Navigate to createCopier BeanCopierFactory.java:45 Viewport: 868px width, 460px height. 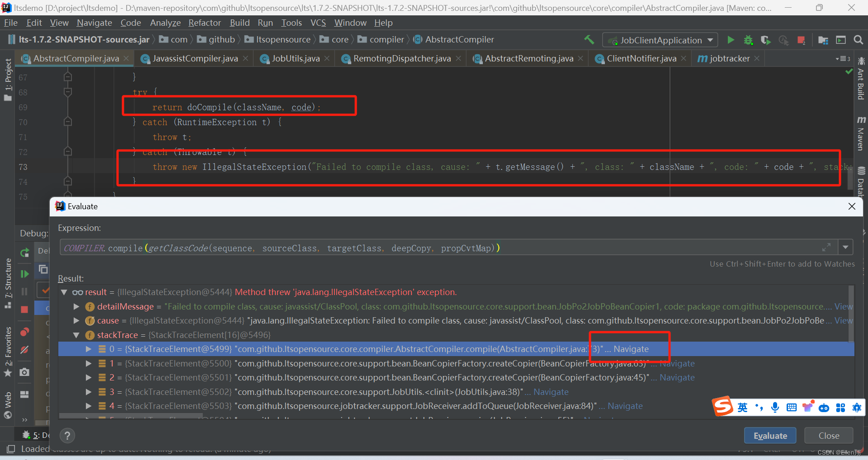click(677, 378)
